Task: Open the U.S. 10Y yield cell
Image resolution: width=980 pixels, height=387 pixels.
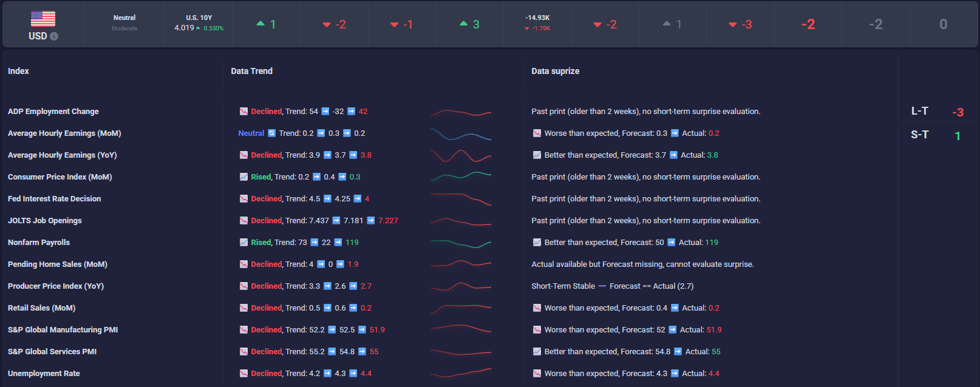Action: [x=199, y=24]
